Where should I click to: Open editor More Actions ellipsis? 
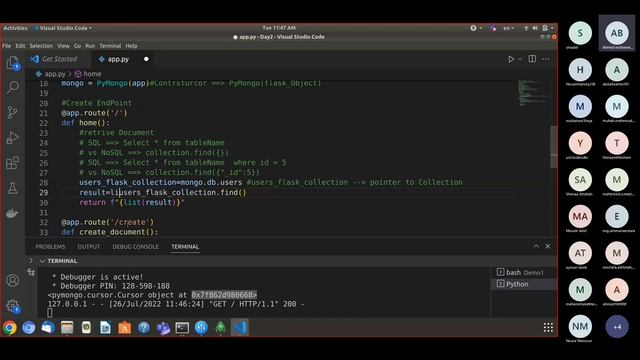[x=545, y=59]
